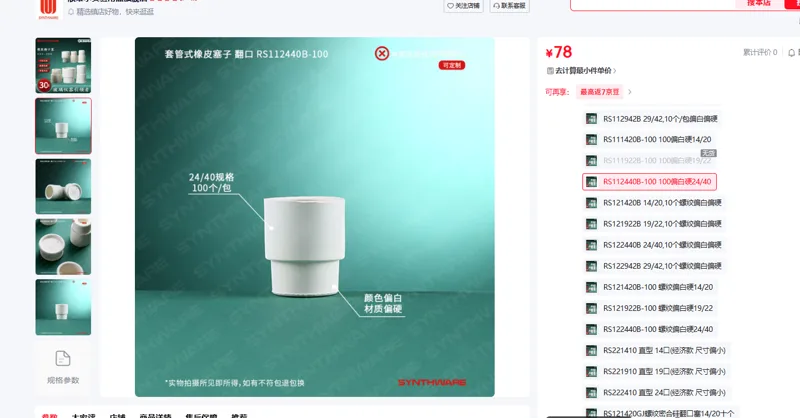800x418 pixels.
Task: Choose the greyed-out RS111922B-100 19/22 option
Action: coord(648,160)
